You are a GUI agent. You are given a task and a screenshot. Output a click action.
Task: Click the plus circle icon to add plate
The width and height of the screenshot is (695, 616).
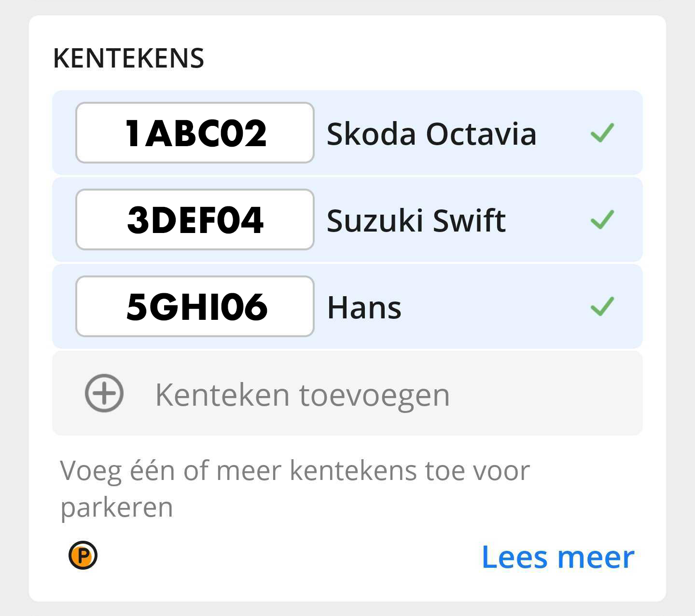point(104,393)
